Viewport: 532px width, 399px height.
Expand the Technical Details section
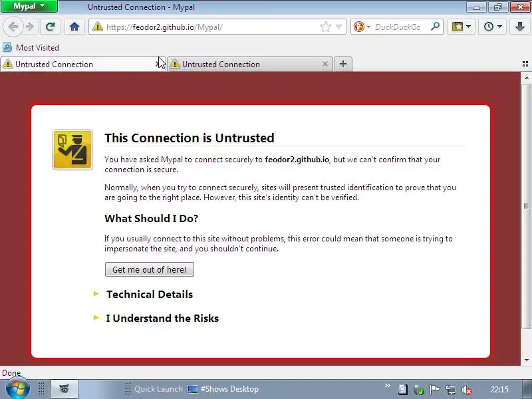pyautogui.click(x=149, y=294)
